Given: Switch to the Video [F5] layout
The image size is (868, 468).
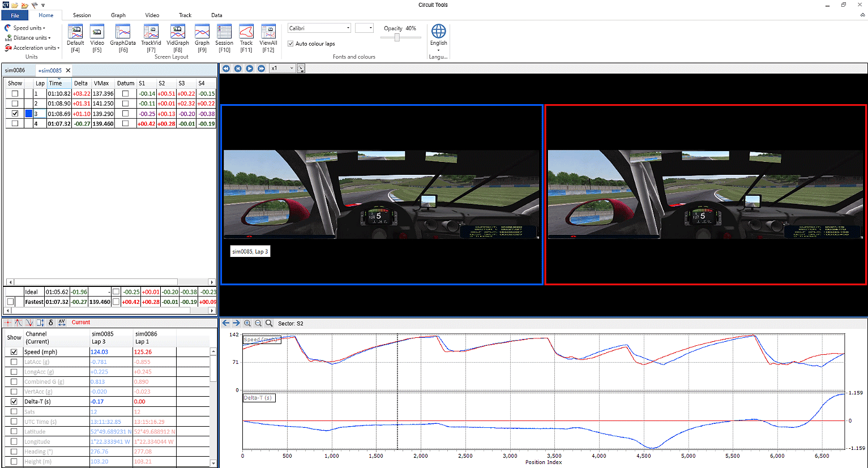Looking at the screenshot, I should point(97,38).
